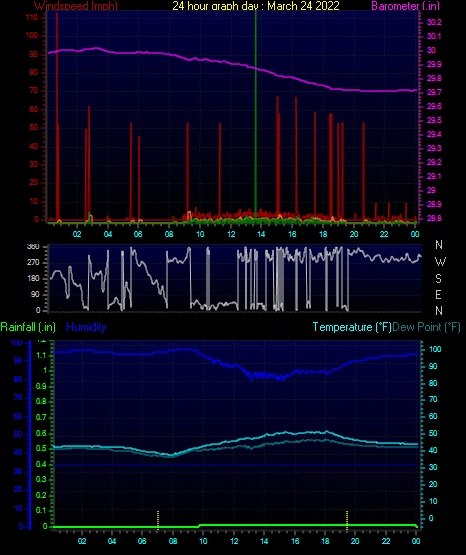Image resolution: width=466 pixels, height=555 pixels.
Task: Click the E compass label on direction graph
Action: [x=438, y=294]
